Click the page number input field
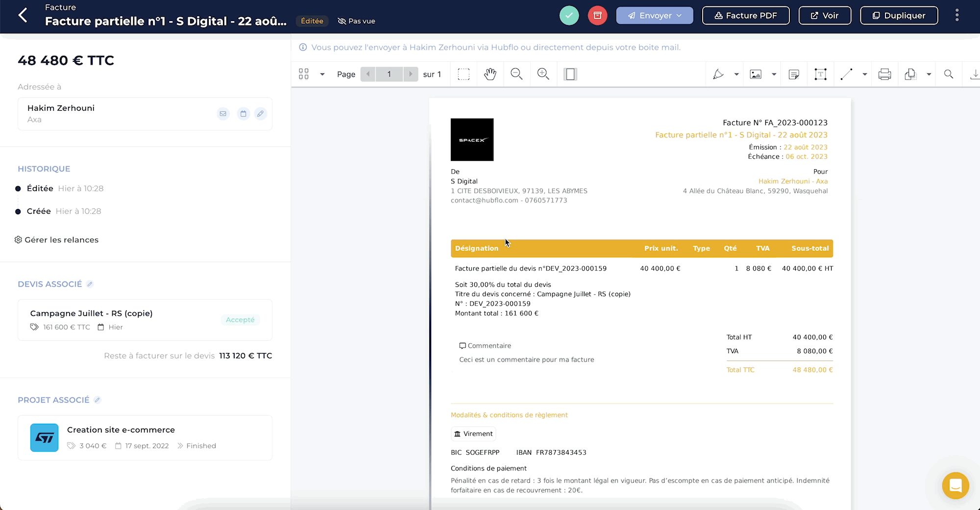The image size is (980, 510). [x=390, y=74]
